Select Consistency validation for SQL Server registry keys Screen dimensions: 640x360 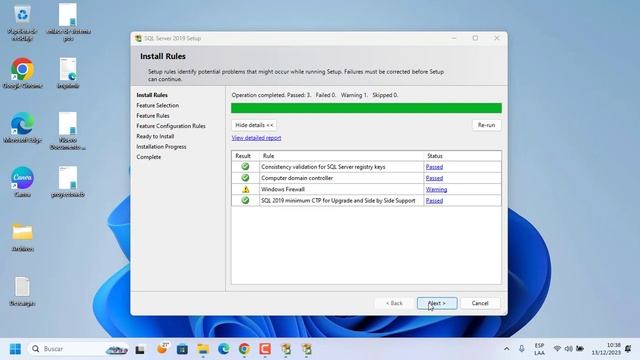click(x=323, y=167)
